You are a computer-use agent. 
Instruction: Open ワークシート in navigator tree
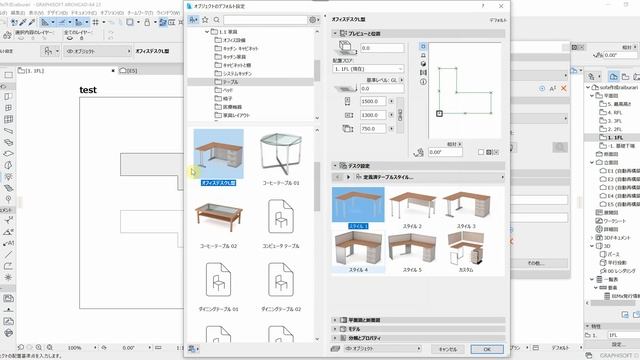[x=611, y=221]
